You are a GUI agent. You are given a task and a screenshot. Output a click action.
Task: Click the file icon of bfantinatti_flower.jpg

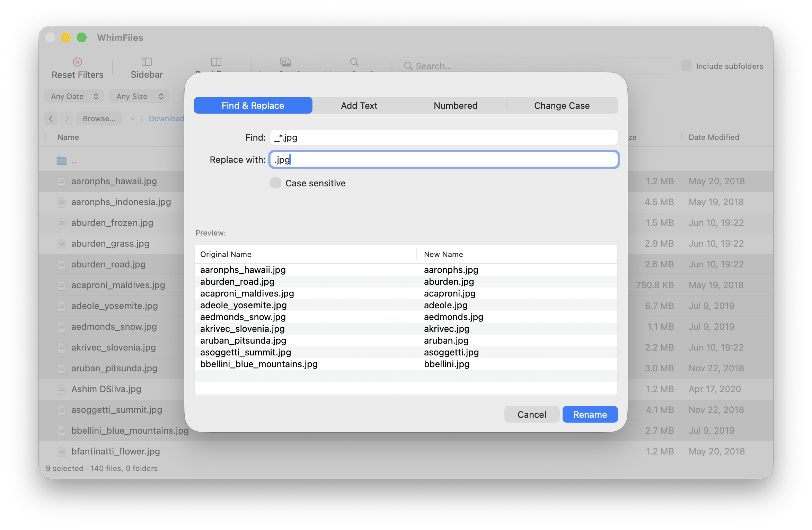[x=62, y=451]
